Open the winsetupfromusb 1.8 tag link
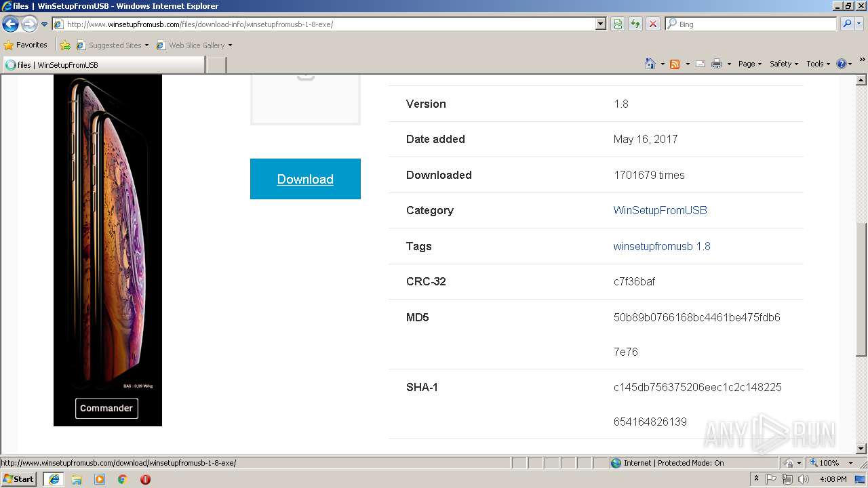Screen dimensions: 868x488 click(x=662, y=246)
